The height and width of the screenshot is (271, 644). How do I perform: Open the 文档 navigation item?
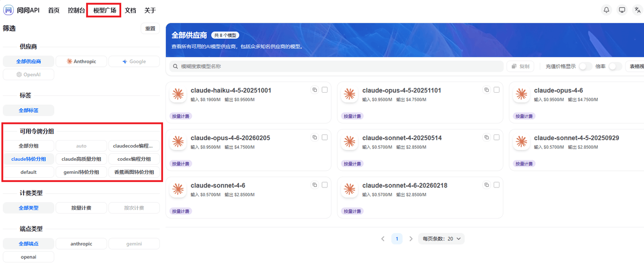coord(130,10)
